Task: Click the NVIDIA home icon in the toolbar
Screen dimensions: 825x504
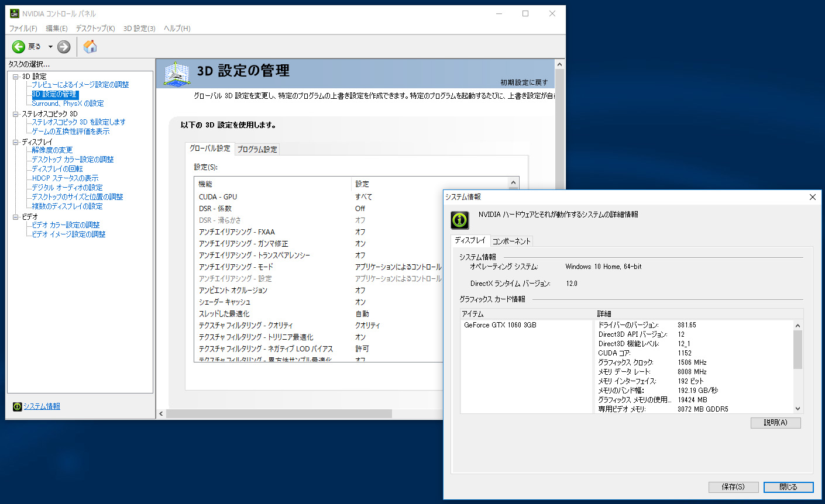Action: 90,46
